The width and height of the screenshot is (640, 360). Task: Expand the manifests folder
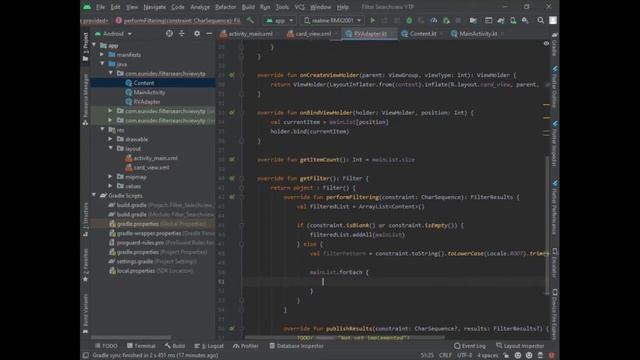click(102, 55)
